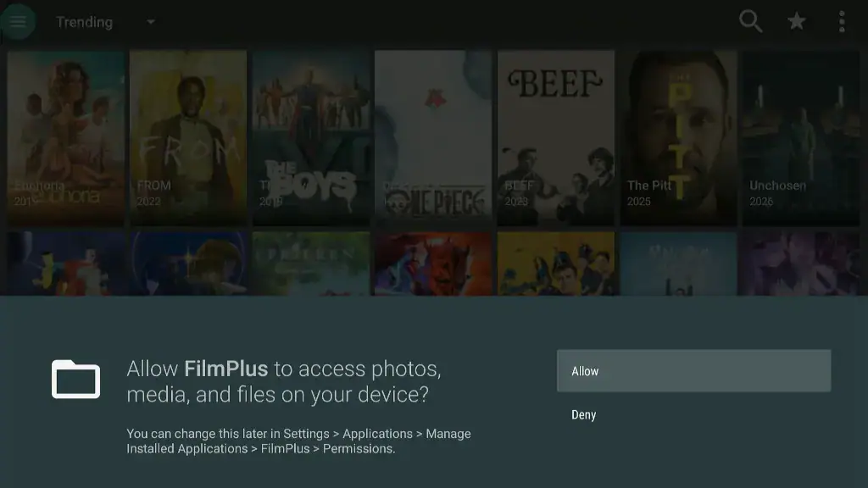Open the FROM 2022 poster
Screen dimensions: 868x488
pyautogui.click(x=188, y=138)
